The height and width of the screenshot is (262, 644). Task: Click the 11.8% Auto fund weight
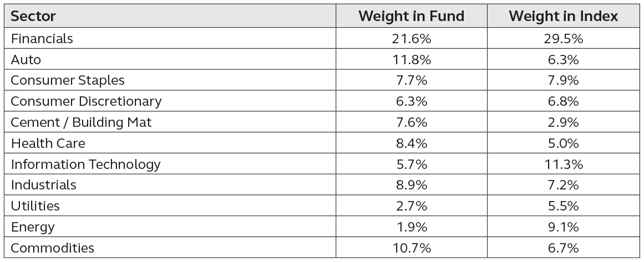[411, 60]
